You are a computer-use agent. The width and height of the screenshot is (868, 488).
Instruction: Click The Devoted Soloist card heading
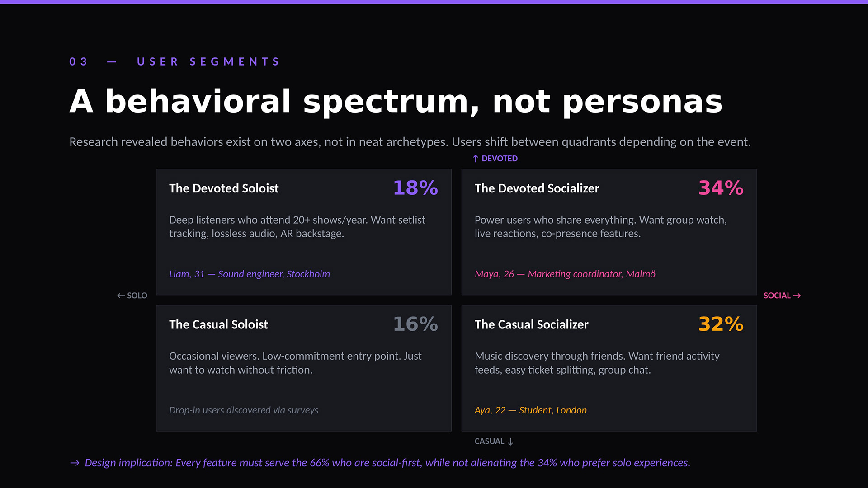224,188
